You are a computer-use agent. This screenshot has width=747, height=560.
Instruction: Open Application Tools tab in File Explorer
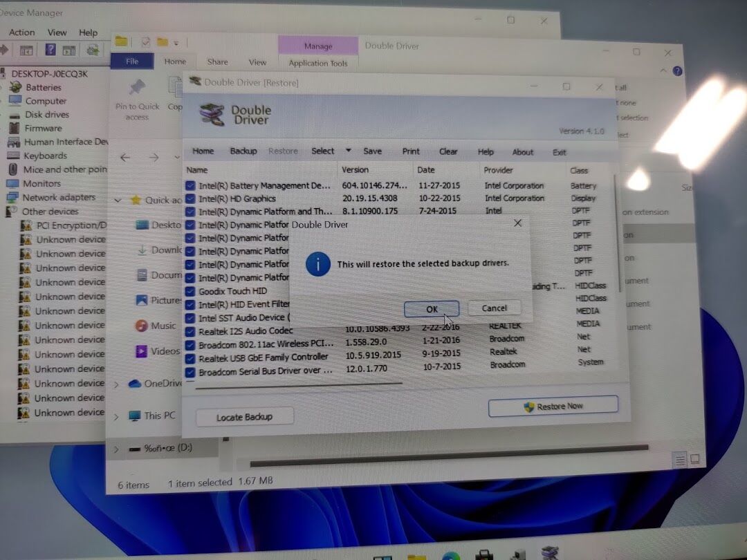[x=318, y=64]
